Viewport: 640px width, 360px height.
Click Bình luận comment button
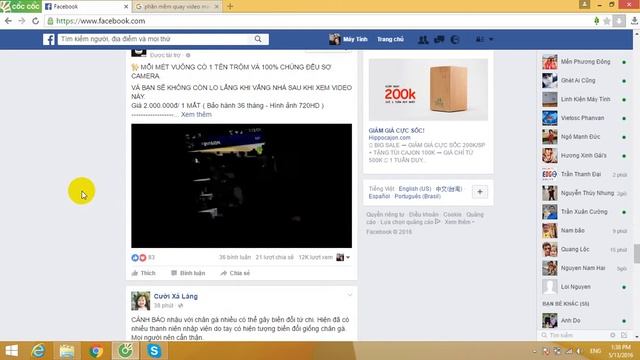click(188, 273)
